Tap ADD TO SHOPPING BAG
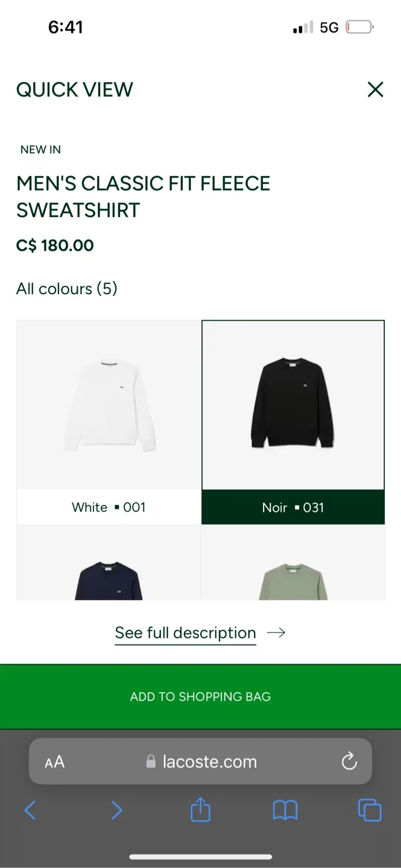This screenshot has width=401, height=868. [x=200, y=696]
